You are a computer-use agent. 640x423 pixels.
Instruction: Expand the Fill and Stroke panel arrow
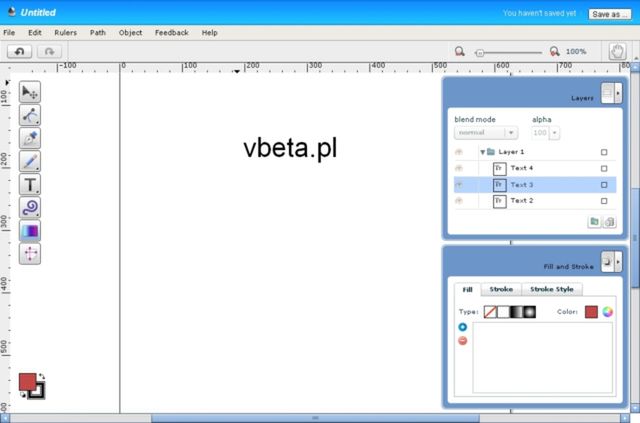click(x=618, y=262)
